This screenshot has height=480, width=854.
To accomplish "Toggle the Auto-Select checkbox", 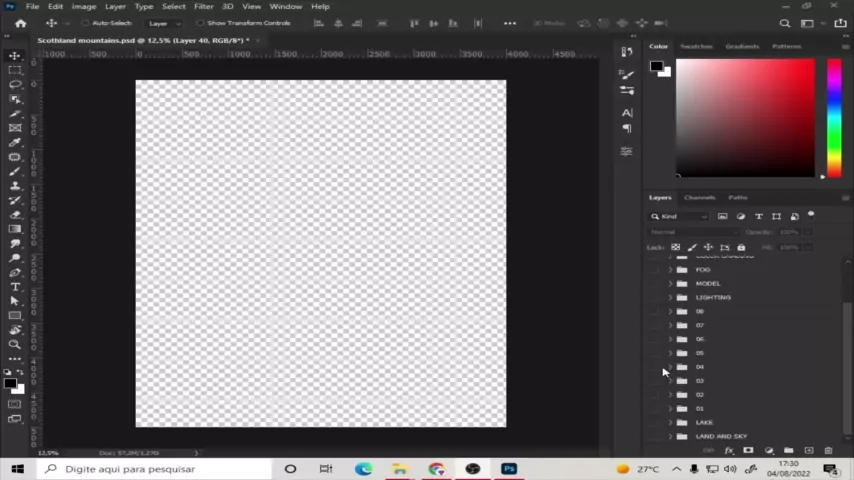I will coord(85,23).
